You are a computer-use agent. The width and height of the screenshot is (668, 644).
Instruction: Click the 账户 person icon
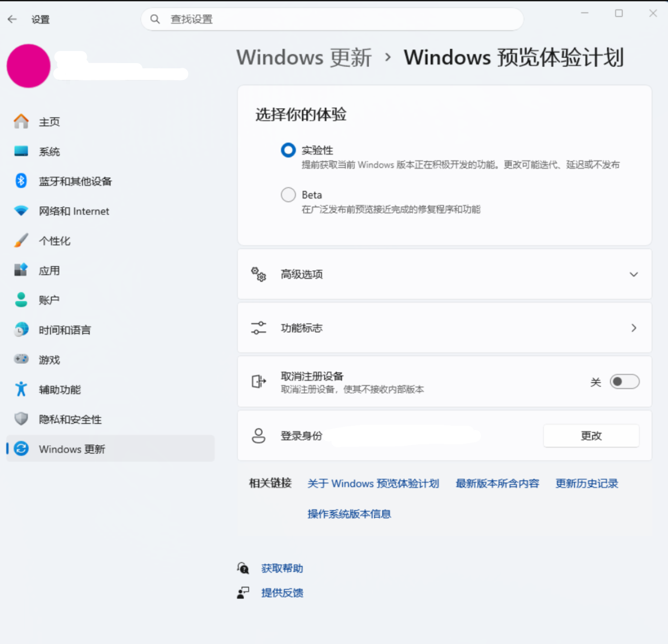point(21,300)
